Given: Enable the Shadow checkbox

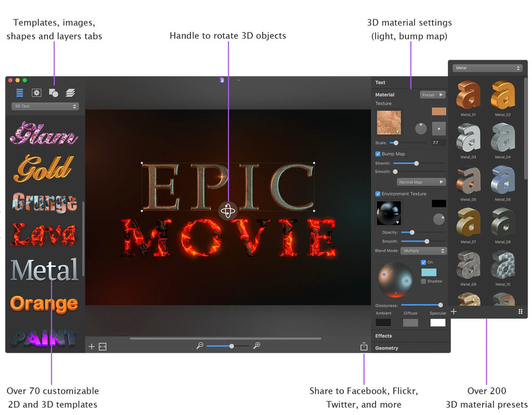Looking at the screenshot, I should 423,281.
